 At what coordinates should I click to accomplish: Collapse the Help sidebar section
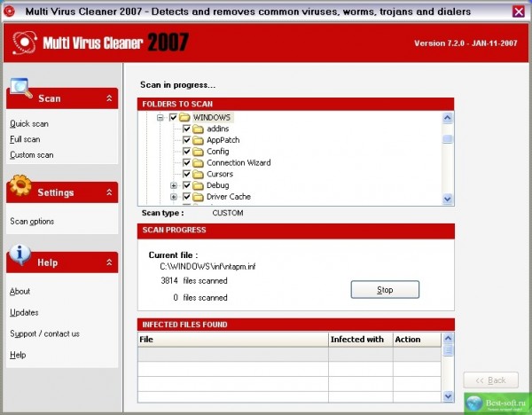tap(109, 262)
